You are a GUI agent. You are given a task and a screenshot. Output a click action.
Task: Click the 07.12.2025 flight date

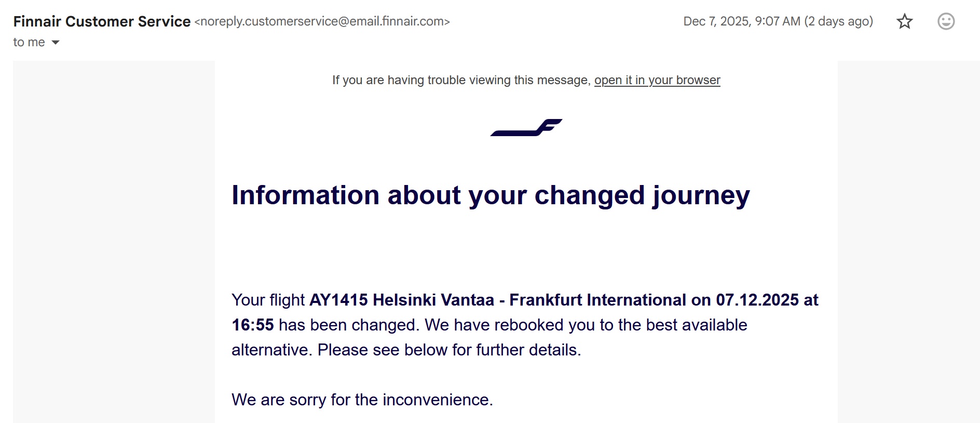tap(757, 300)
